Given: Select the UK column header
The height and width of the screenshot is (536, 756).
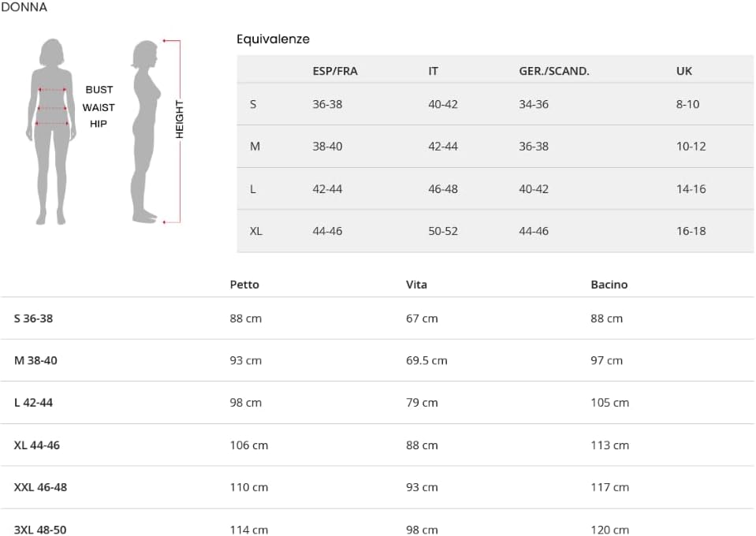Looking at the screenshot, I should point(683,71).
